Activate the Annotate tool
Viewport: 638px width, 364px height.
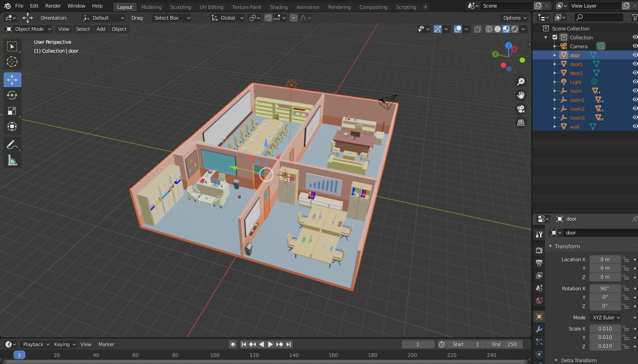13,144
